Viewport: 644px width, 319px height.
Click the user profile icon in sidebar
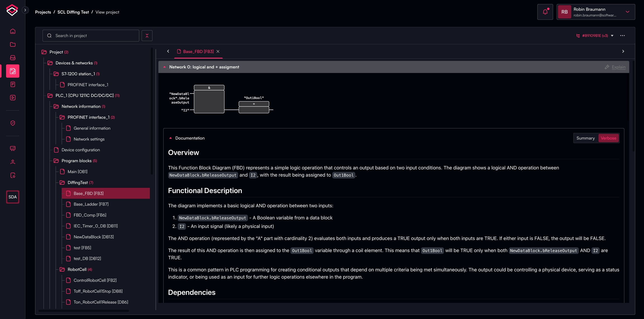pyautogui.click(x=13, y=162)
